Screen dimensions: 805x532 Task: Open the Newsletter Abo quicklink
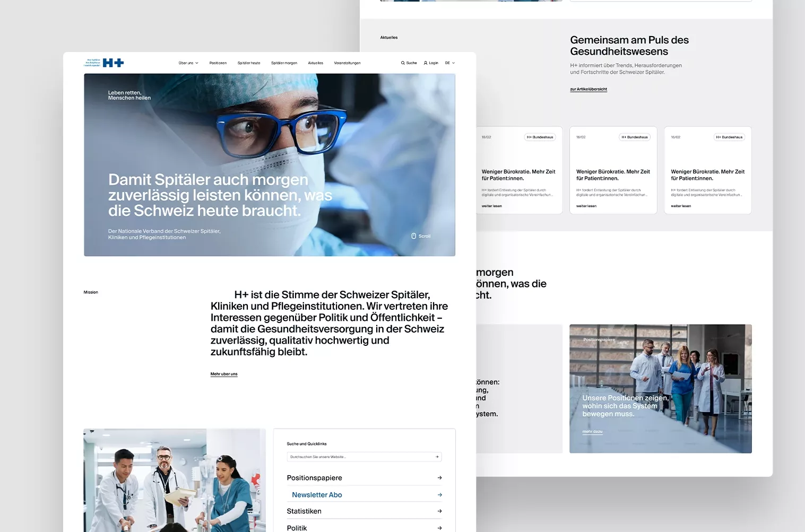pyautogui.click(x=365, y=495)
